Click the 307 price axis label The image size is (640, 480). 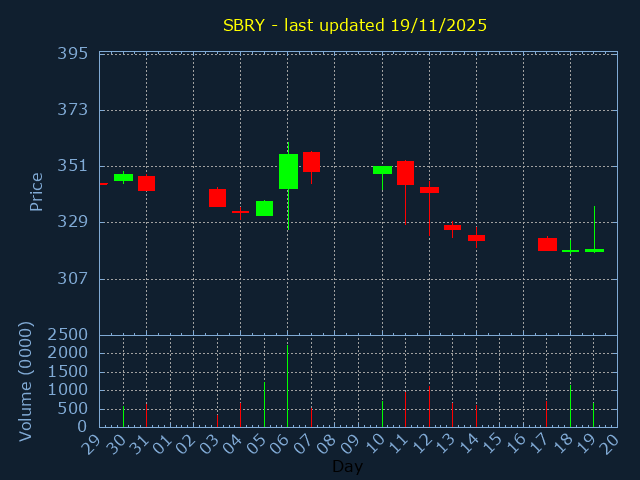[x=72, y=278]
